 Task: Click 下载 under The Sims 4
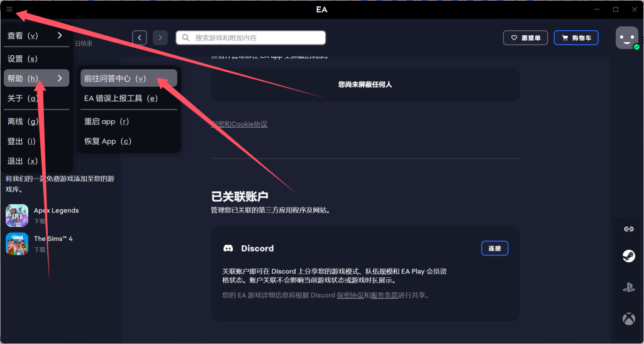pos(40,250)
